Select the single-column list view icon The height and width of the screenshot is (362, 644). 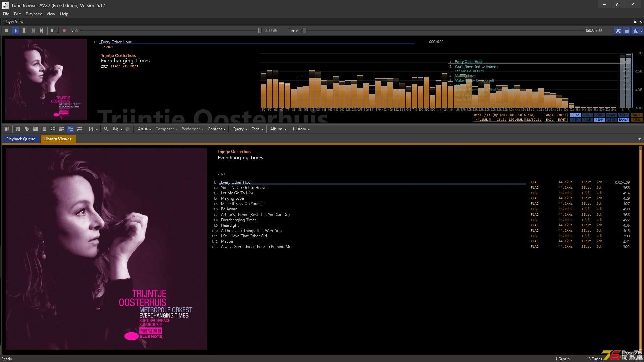click(x=44, y=129)
